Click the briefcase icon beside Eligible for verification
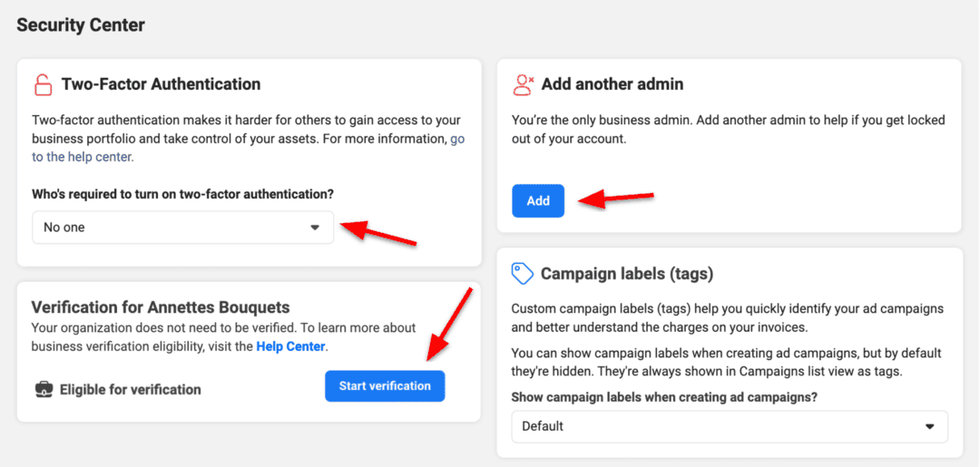 pyautogui.click(x=44, y=389)
